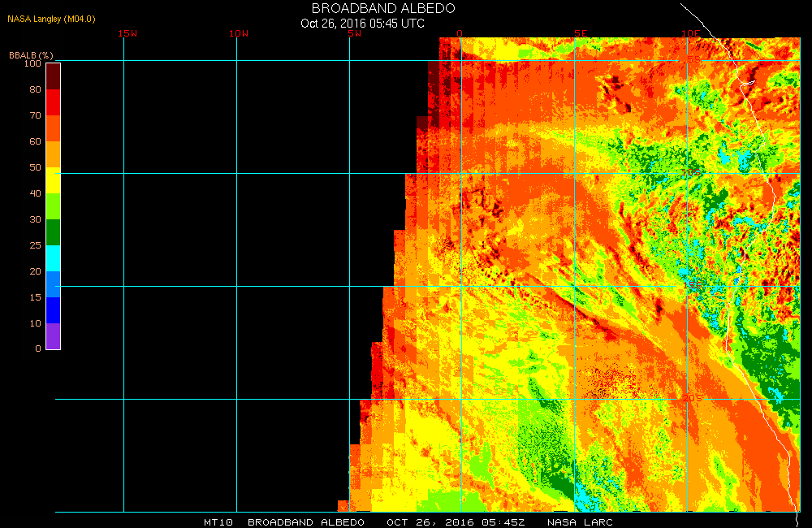Click the dark green legend color block

click(53, 232)
